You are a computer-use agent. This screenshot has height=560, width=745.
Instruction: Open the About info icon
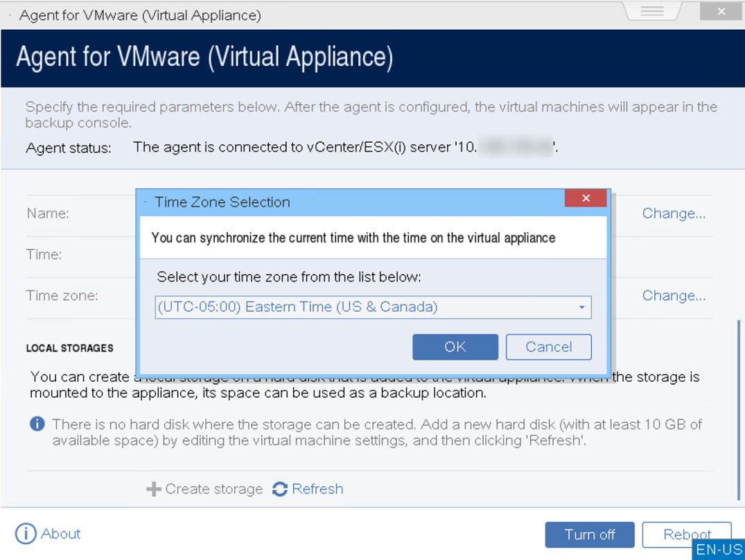click(26, 534)
